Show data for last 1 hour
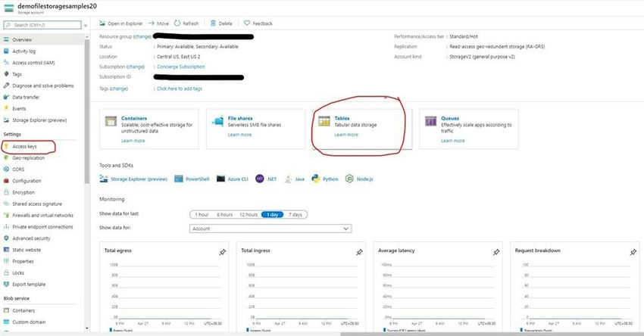The height and width of the screenshot is (336, 644). (202, 215)
